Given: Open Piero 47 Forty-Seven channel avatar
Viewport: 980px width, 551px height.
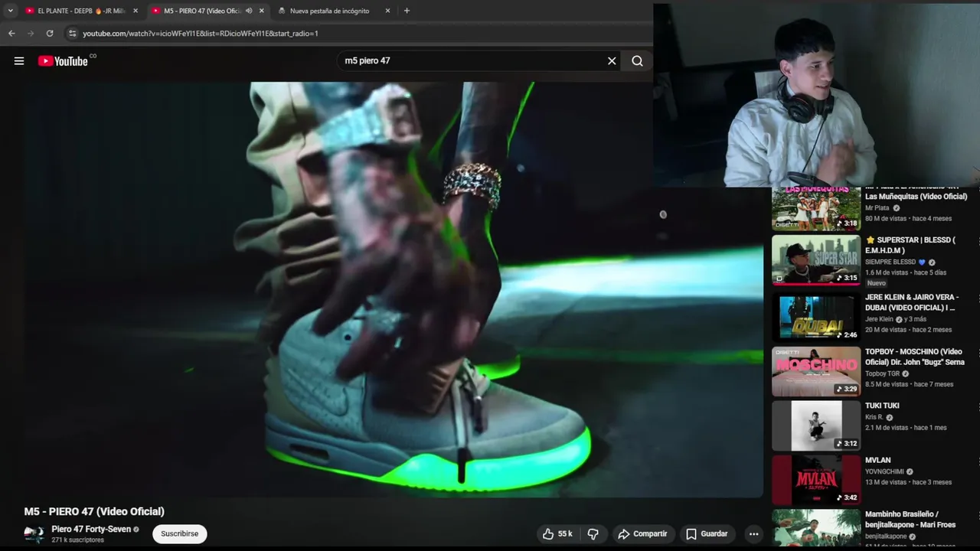Looking at the screenshot, I should (x=34, y=534).
